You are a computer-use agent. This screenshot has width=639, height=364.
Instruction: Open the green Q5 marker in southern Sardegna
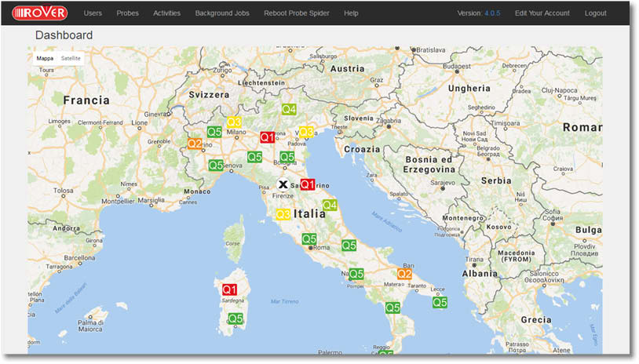tap(236, 318)
